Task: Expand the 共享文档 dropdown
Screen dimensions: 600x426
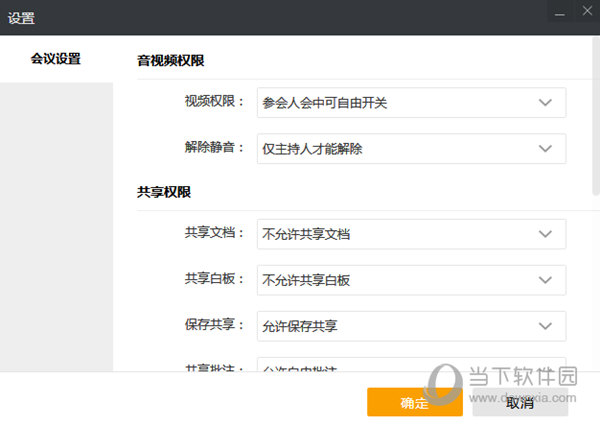Action: tap(411, 234)
